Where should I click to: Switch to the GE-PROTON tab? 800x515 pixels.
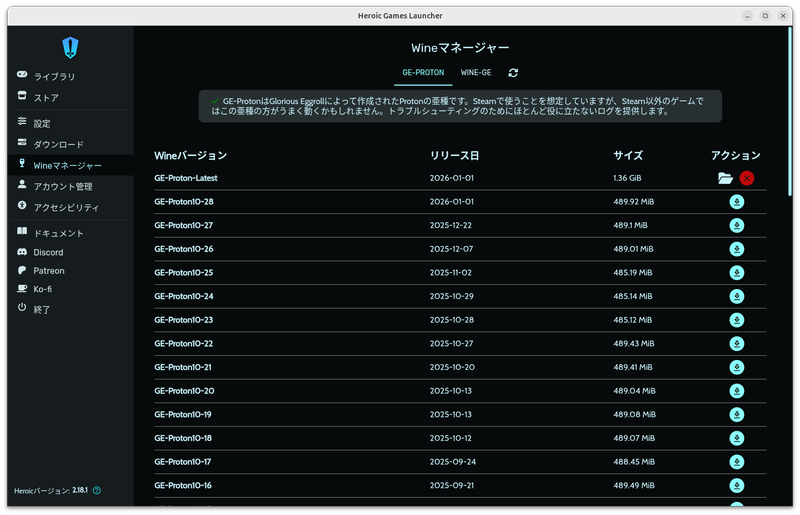pos(423,72)
